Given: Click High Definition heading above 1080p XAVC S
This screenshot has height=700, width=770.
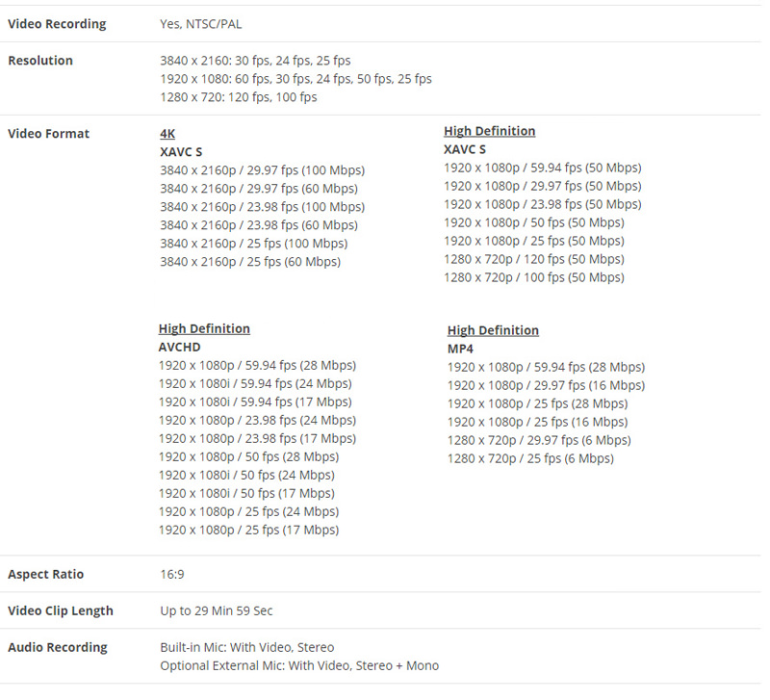Looking at the screenshot, I should 490,131.
